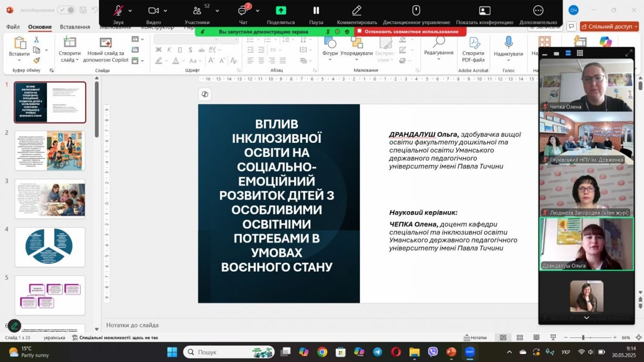Click Остановить совместное использование button
Viewport: 644px width, 362px height.
411,32
